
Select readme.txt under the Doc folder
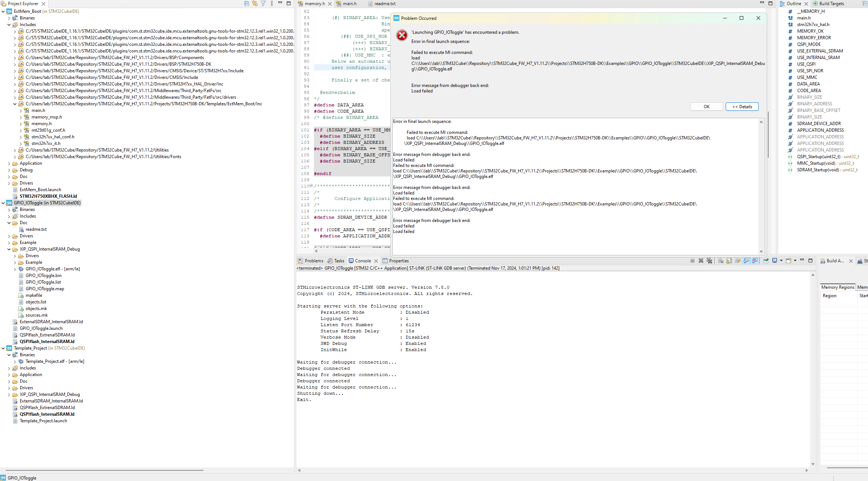point(36,229)
